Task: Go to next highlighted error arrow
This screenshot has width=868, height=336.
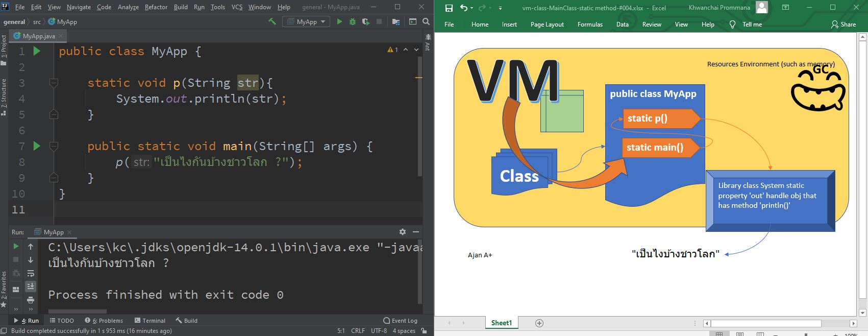Action: click(416, 50)
